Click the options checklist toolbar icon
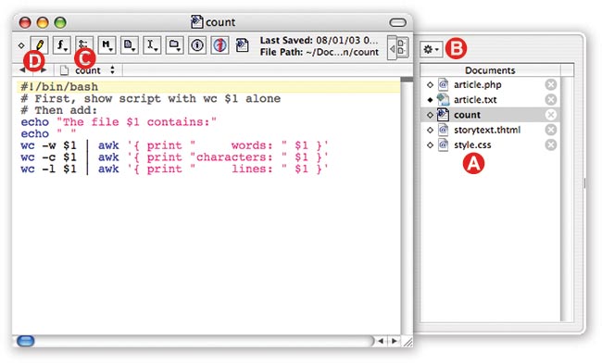This screenshot has width=602, height=364. click(84, 45)
